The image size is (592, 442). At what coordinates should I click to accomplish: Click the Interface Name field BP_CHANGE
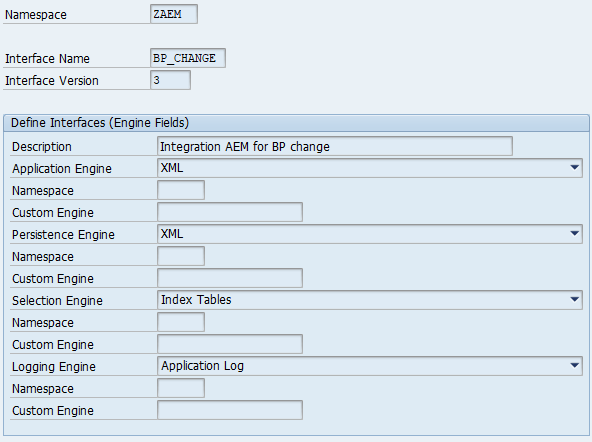(x=188, y=58)
